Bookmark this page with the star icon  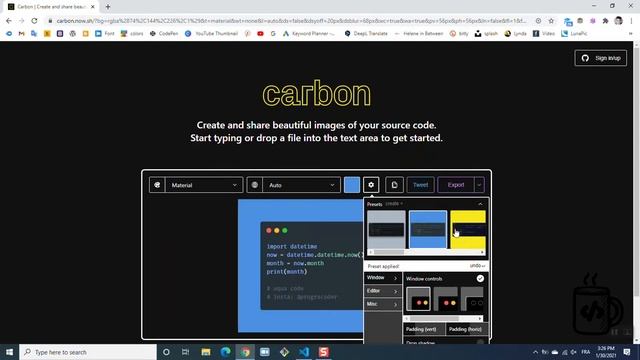click(x=551, y=21)
